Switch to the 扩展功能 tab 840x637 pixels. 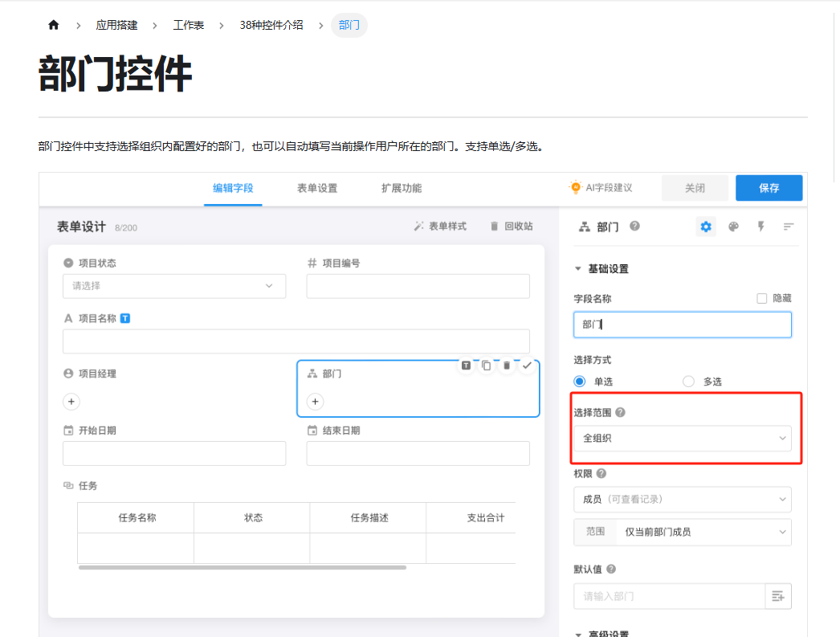tap(402, 188)
